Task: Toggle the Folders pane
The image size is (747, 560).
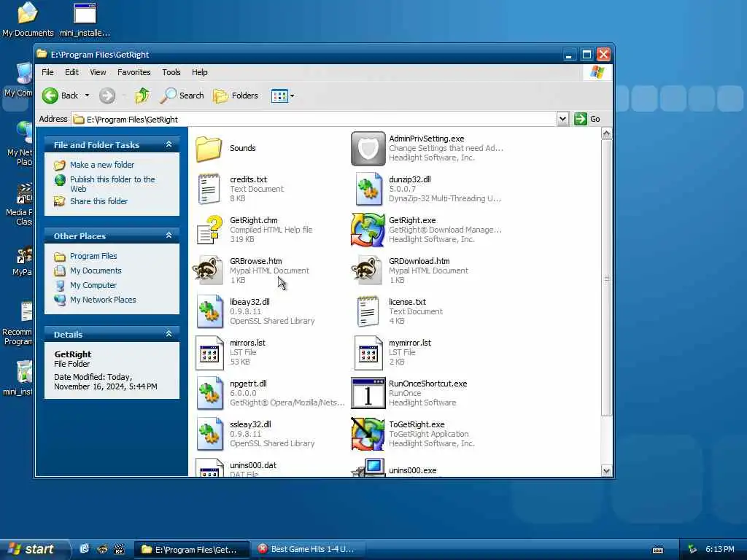Action: (236, 96)
